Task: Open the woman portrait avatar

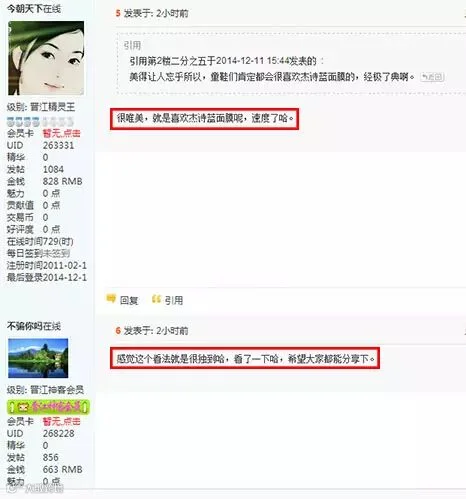Action: pos(46,58)
